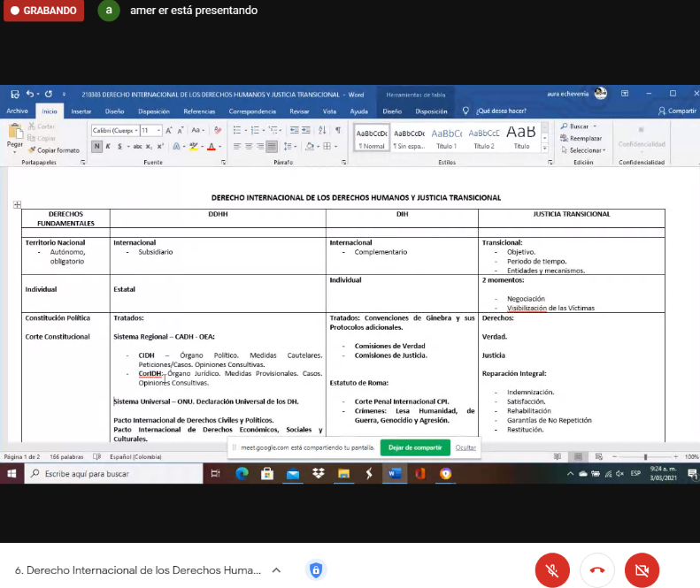Click the Save icon in Word's title bar
Image resolution: width=700 pixels, height=588 pixels.
point(15,94)
